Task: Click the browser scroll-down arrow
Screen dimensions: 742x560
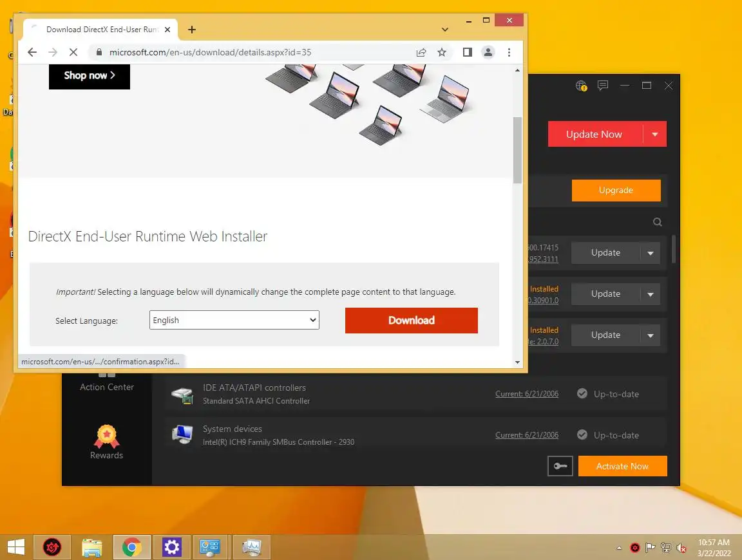Action: coord(517,362)
